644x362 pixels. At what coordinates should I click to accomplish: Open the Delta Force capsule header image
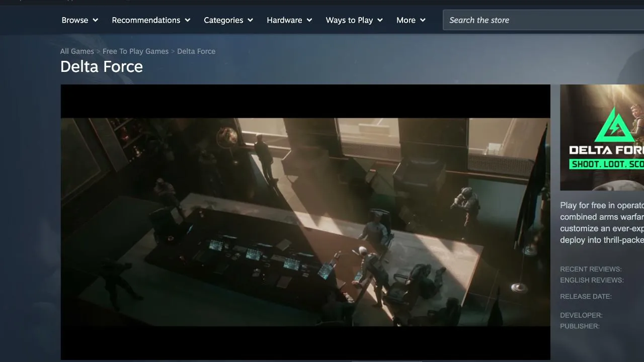click(x=602, y=137)
